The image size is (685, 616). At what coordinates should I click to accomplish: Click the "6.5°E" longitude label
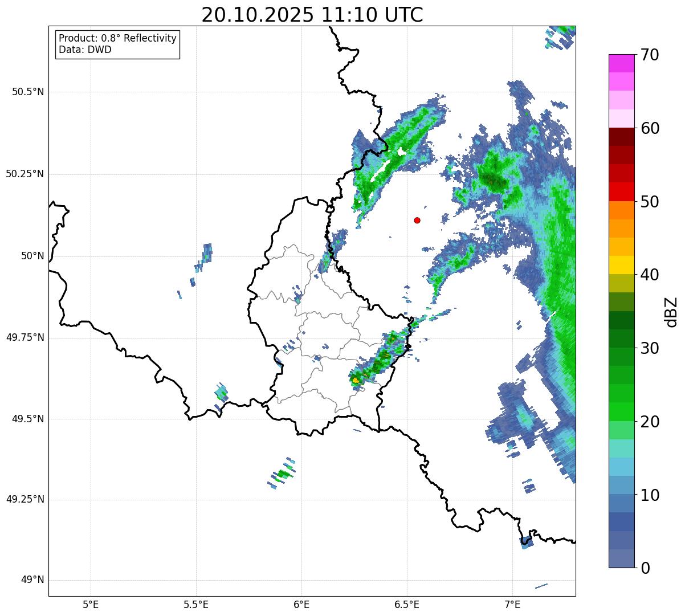pyautogui.click(x=407, y=605)
